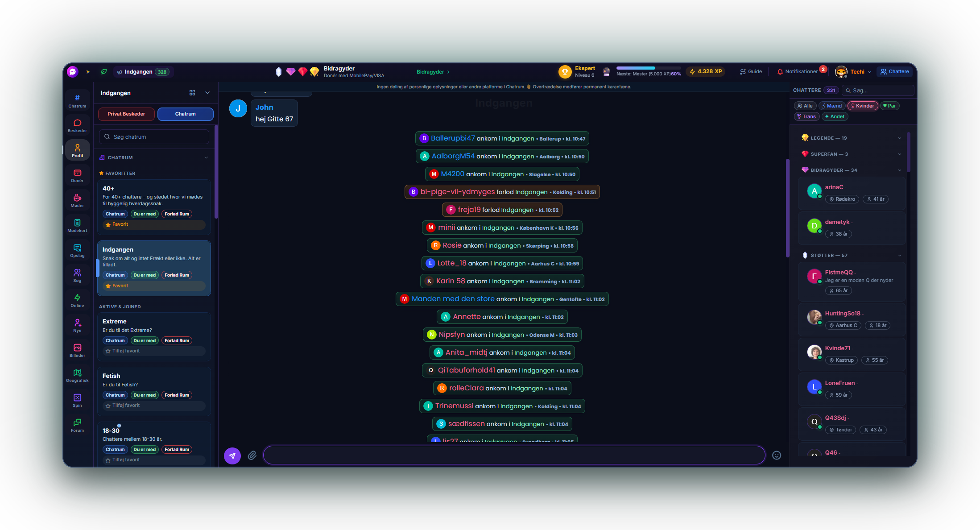Click the orange play arrow icon
This screenshot has width=980, height=530.
(88, 72)
